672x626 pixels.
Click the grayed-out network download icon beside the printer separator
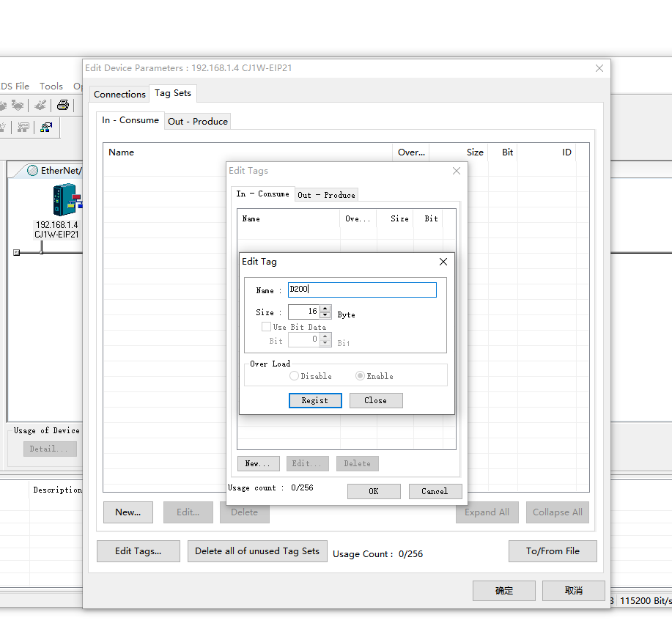point(17,105)
